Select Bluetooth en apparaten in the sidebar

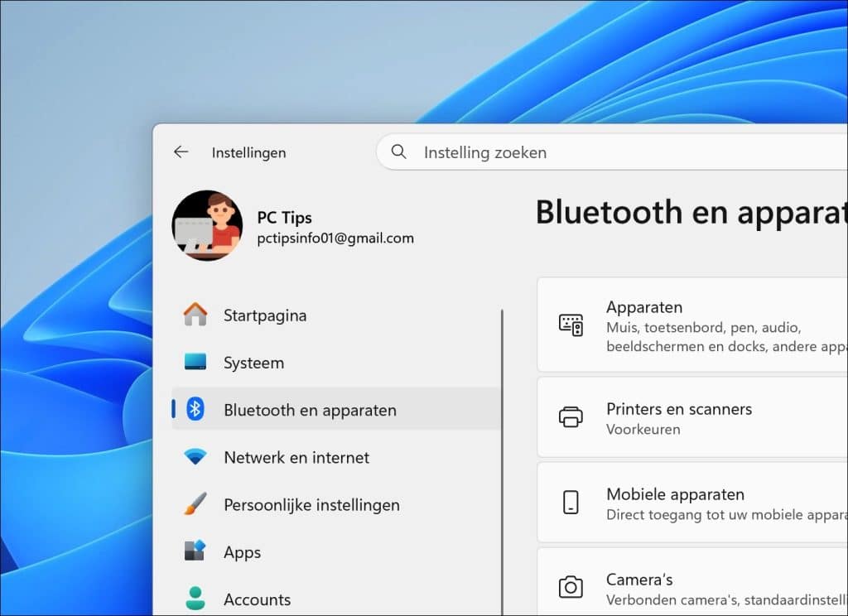pyautogui.click(x=310, y=409)
